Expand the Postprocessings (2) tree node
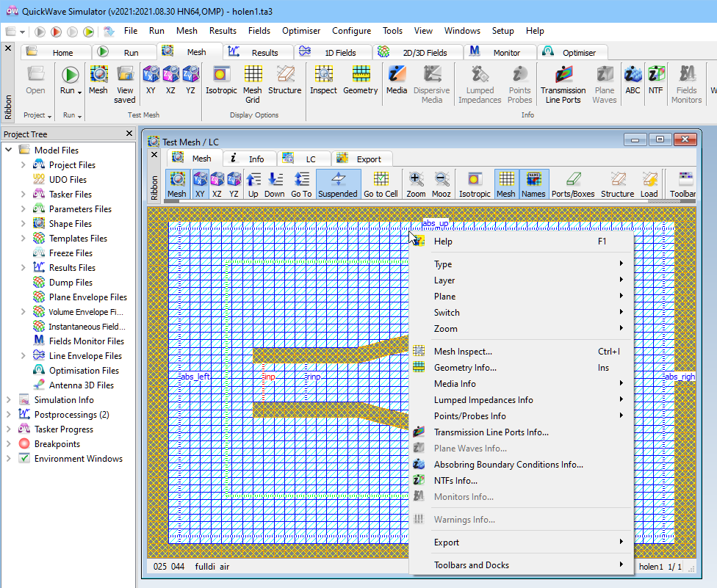The width and height of the screenshot is (717, 588). tap(9, 414)
